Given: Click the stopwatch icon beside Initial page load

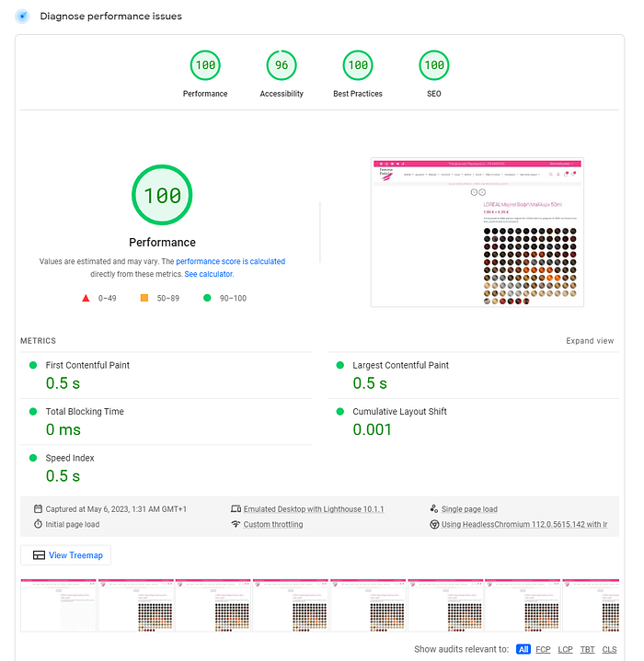Looking at the screenshot, I should [38, 524].
